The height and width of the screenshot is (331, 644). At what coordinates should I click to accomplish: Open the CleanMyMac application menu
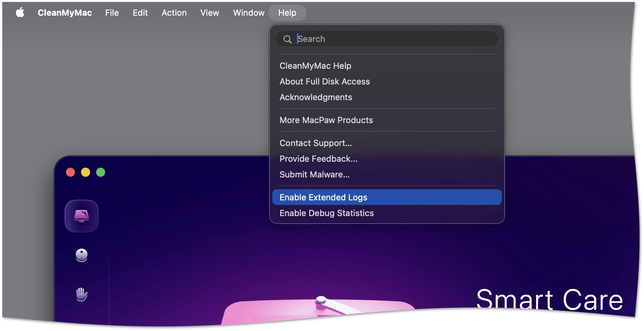click(x=65, y=13)
